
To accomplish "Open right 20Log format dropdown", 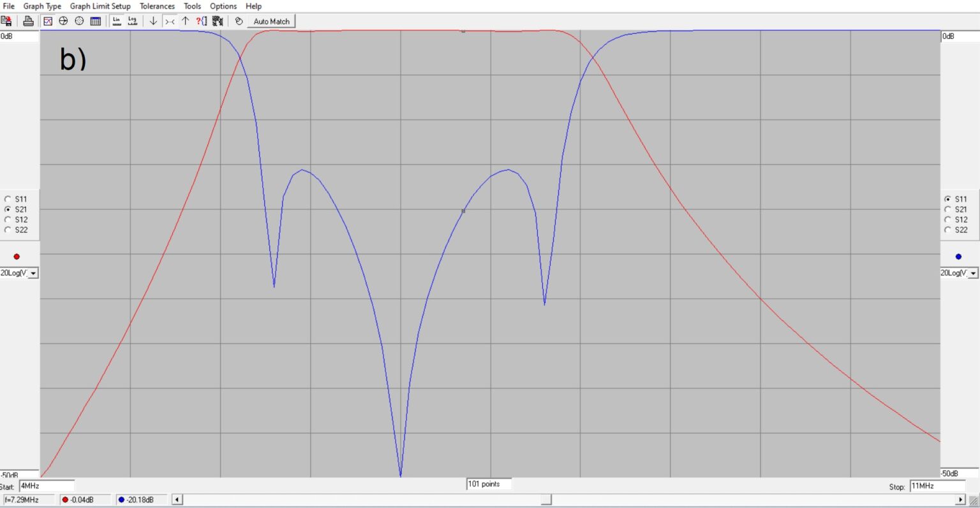I will tap(973, 273).
